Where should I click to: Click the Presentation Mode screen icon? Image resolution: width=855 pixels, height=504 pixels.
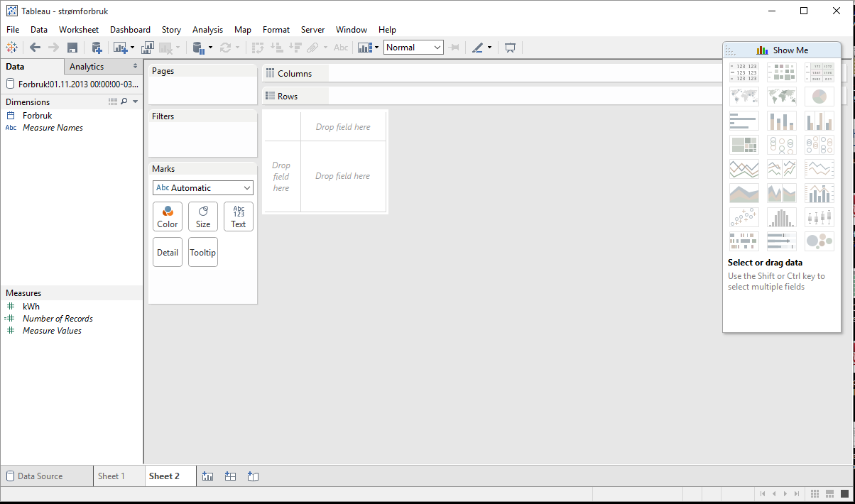point(510,48)
